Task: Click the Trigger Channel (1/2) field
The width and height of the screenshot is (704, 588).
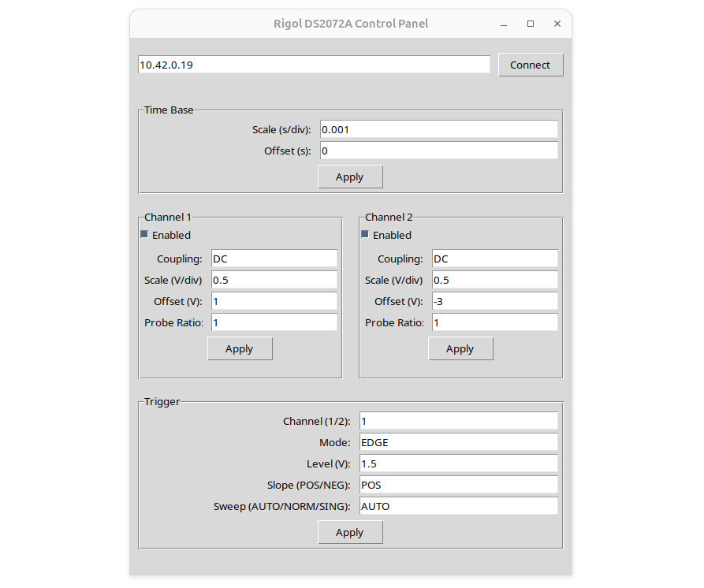Action: pyautogui.click(x=458, y=421)
